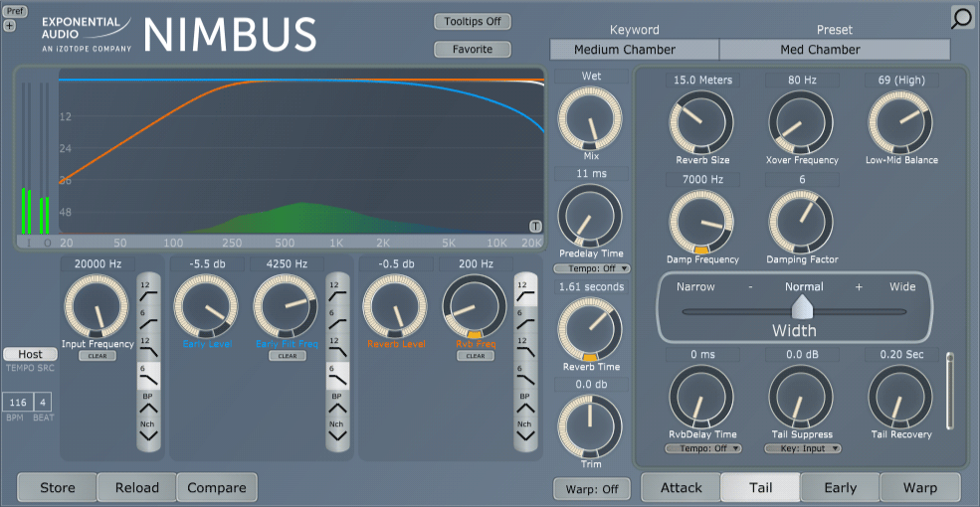Screen dimensions: 980x507
Task: Select 6 dB low-pass shape for Input filter
Action: coord(149,376)
